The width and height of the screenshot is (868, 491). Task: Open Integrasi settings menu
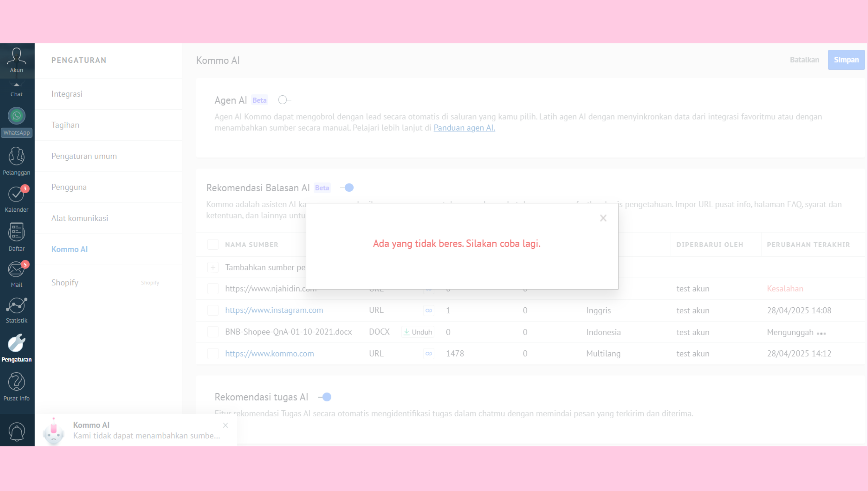[x=108, y=94]
